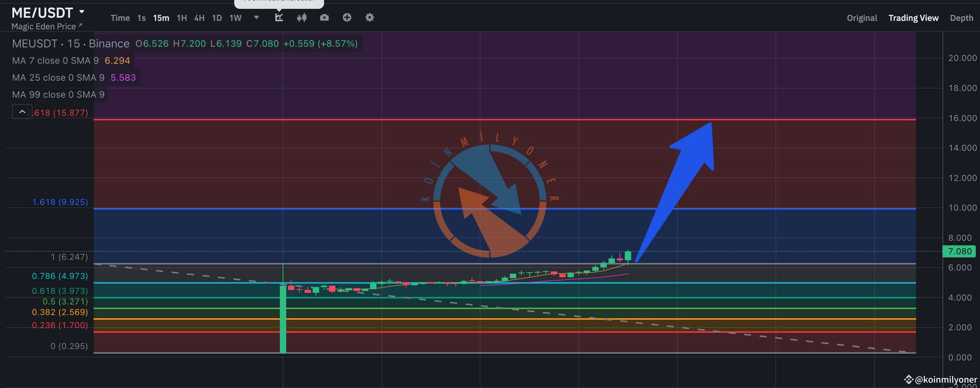Open chart settings via the gear icon

point(369,17)
